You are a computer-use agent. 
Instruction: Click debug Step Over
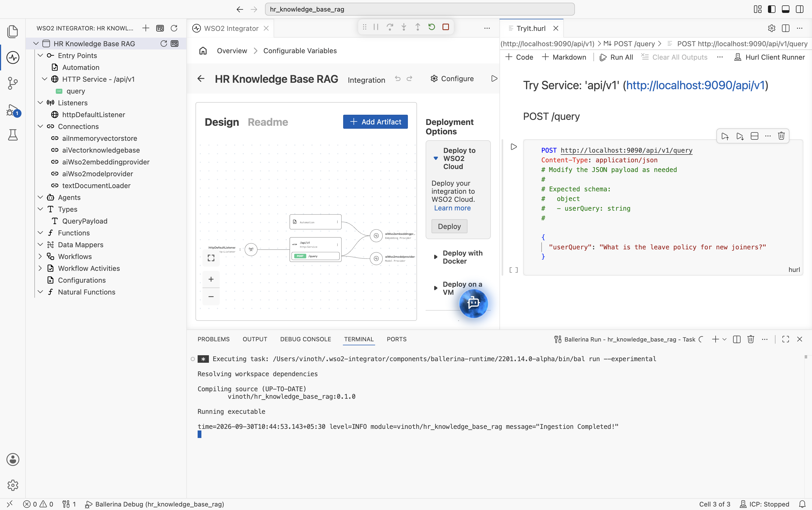pyautogui.click(x=390, y=27)
